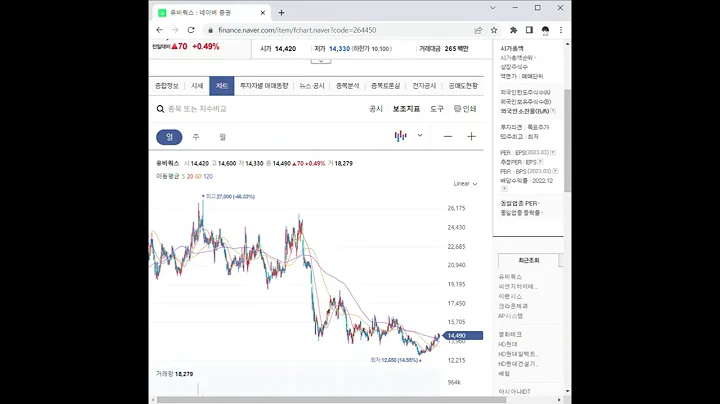Expand the chart type dropdown arrow

click(420, 135)
